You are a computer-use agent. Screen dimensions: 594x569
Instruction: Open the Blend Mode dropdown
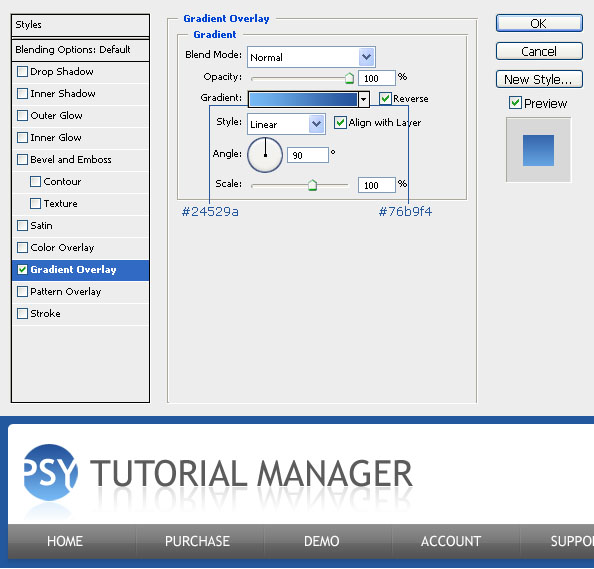[311, 57]
